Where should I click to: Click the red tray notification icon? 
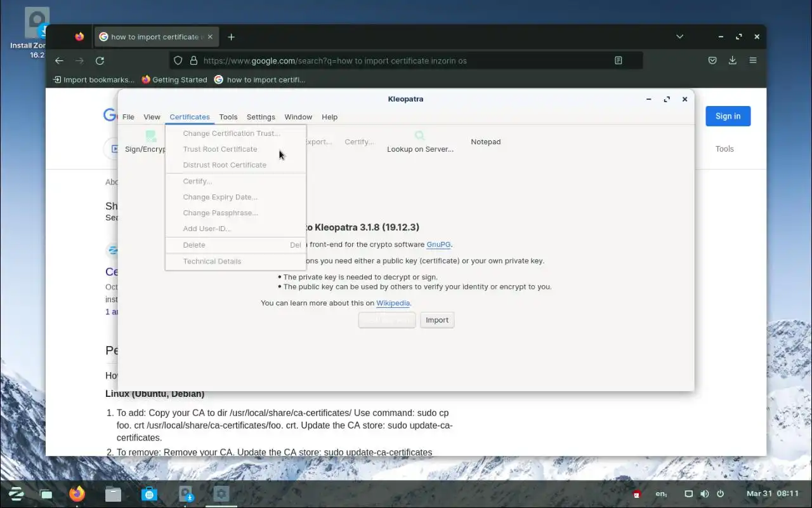(x=637, y=494)
